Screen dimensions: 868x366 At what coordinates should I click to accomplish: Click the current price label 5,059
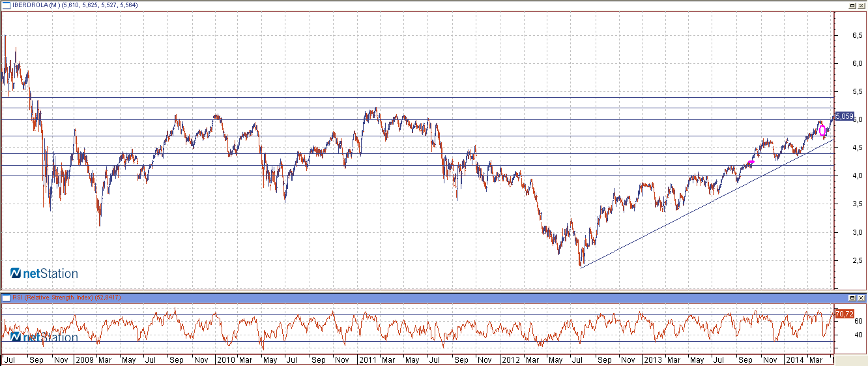coord(844,116)
